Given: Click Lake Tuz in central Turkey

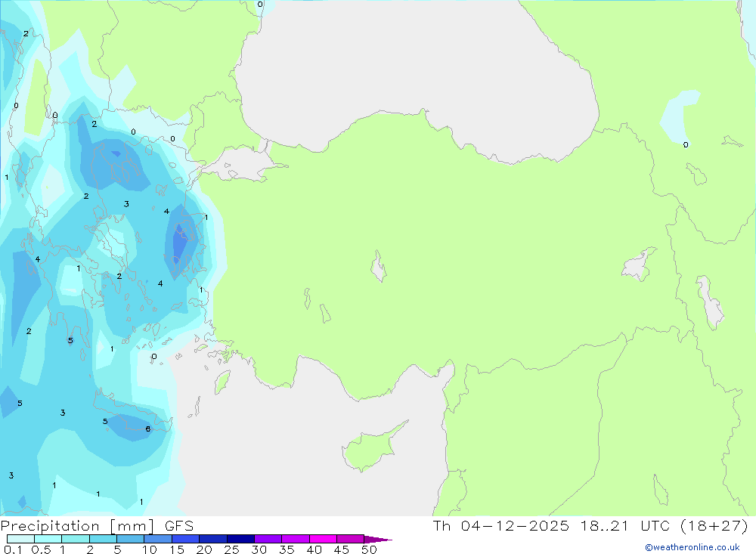Looking at the screenshot, I should 379,266.
